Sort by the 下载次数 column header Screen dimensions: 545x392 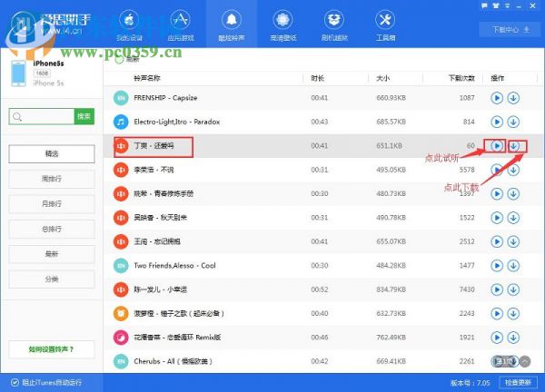(461, 78)
